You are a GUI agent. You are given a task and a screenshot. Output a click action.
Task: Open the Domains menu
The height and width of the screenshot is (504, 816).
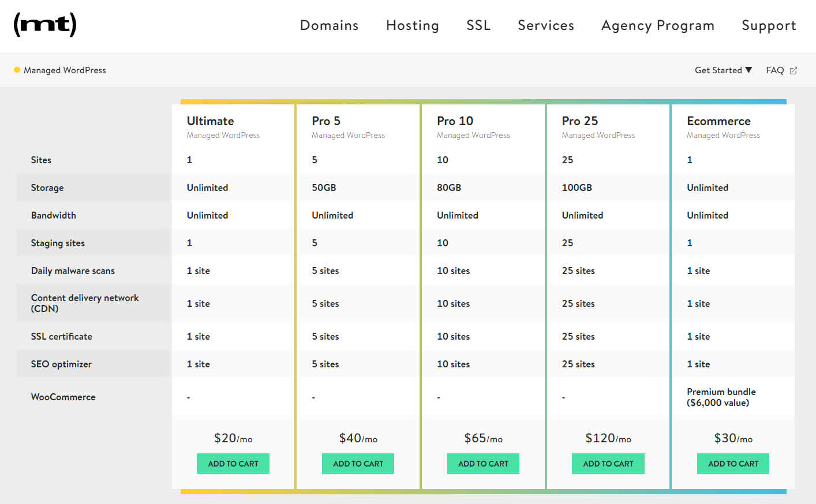[329, 25]
